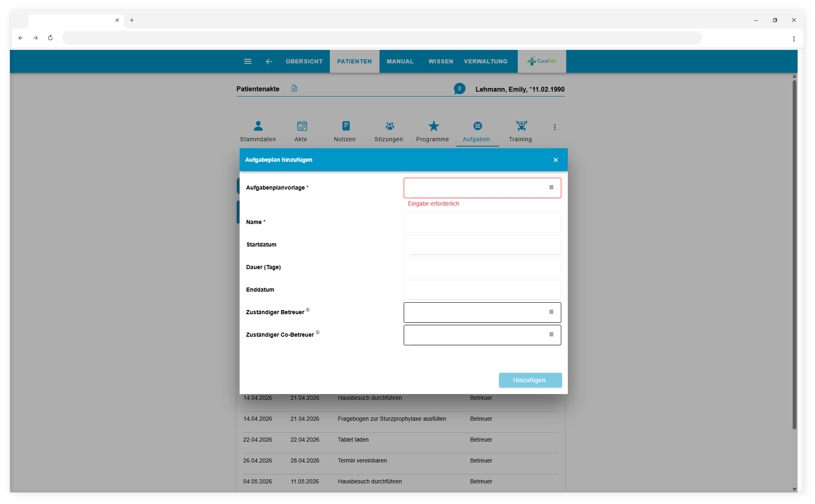This screenshot has width=815, height=504.
Task: Open the message counter badge showing 0
Action: [x=459, y=89]
